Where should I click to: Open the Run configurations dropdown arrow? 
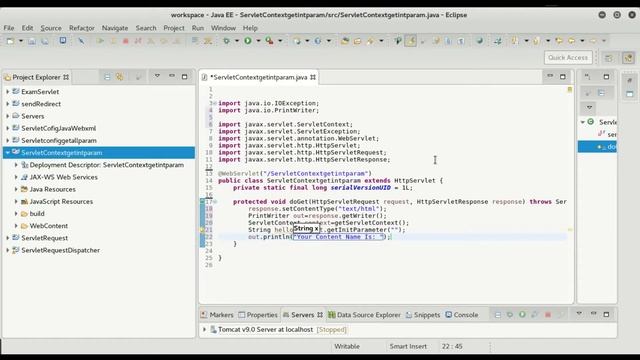tap(258, 41)
